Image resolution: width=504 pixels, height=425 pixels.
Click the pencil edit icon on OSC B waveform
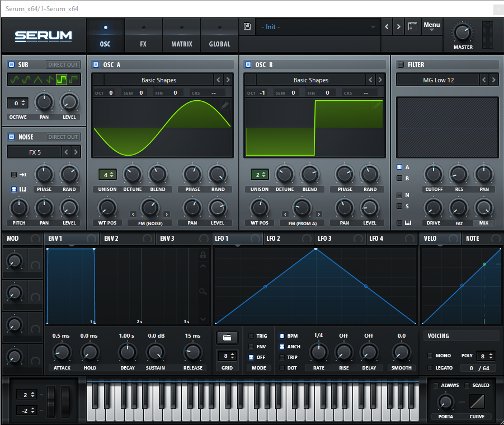click(378, 105)
